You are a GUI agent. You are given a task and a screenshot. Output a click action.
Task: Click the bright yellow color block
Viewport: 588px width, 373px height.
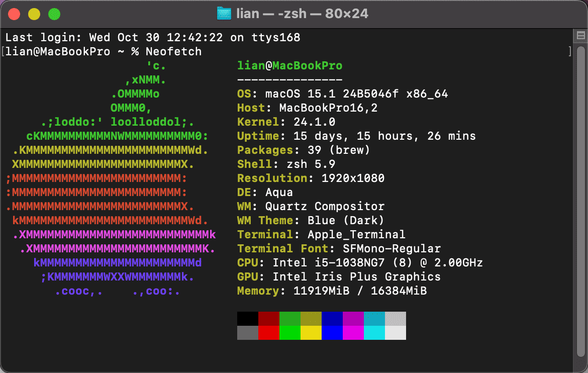tap(311, 333)
